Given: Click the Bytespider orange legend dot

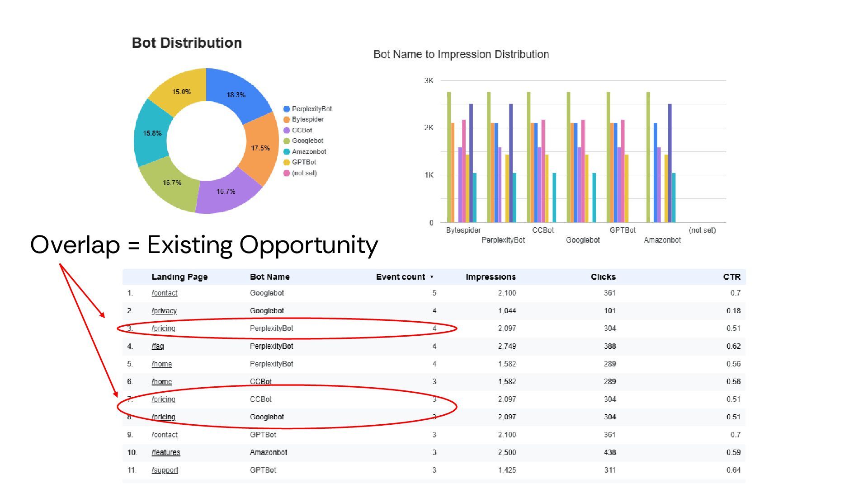Looking at the screenshot, I should [x=286, y=120].
